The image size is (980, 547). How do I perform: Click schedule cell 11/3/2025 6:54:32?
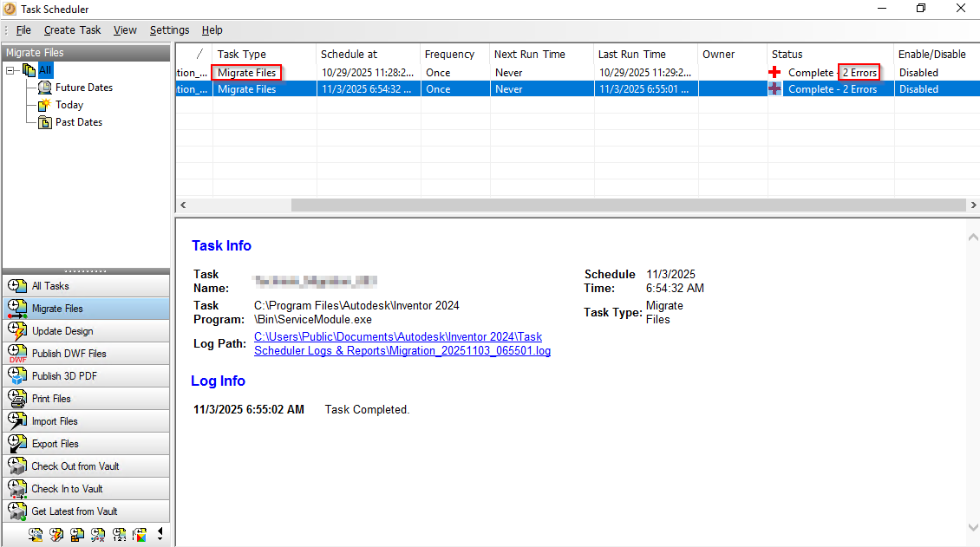(x=366, y=89)
